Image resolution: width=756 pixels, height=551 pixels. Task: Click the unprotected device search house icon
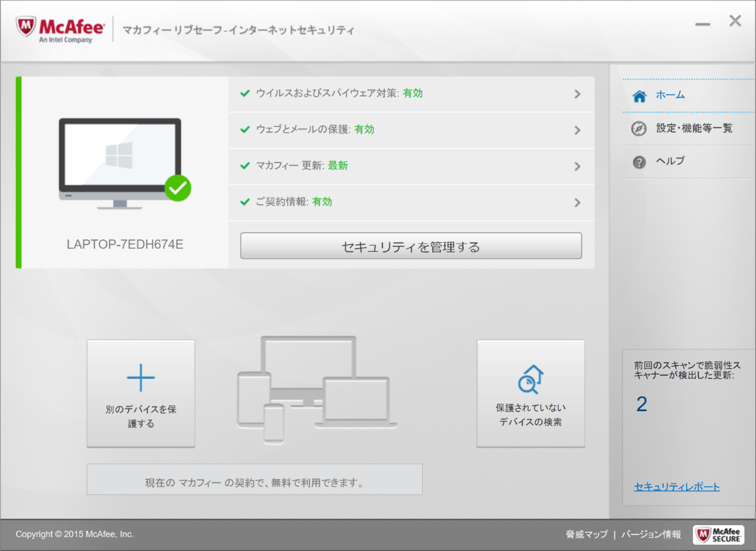(x=530, y=379)
